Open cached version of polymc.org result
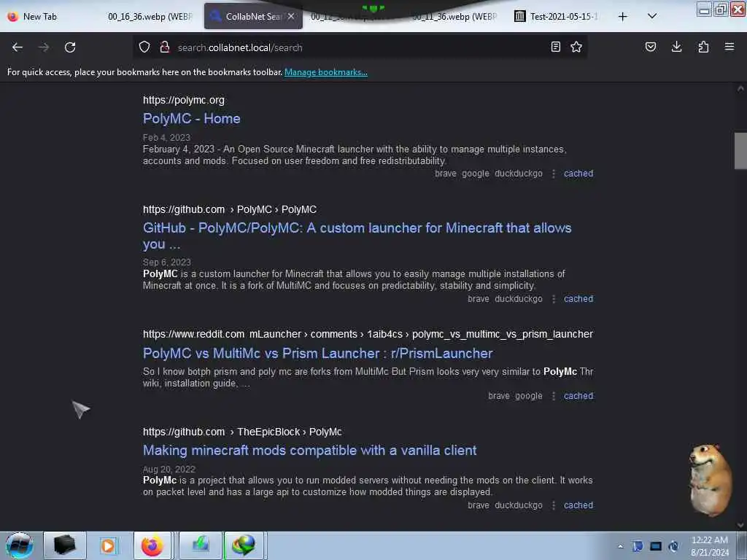The image size is (747, 560). (578, 174)
